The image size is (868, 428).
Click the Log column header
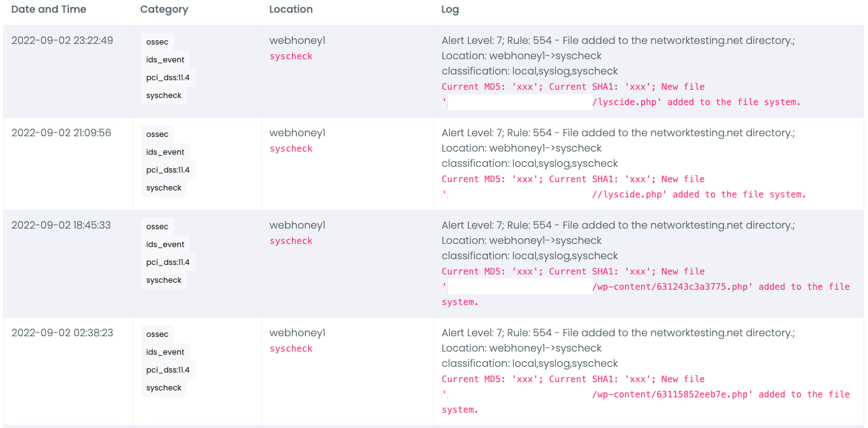[x=450, y=10]
